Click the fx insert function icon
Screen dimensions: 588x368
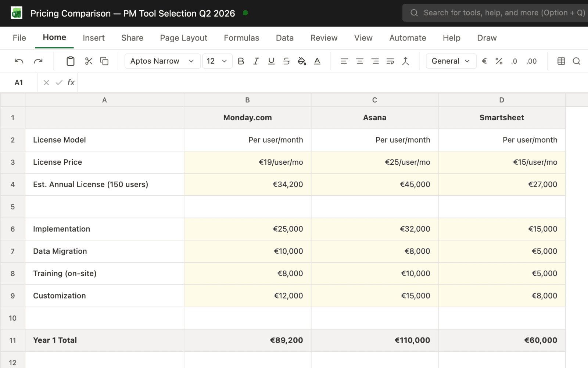71,83
